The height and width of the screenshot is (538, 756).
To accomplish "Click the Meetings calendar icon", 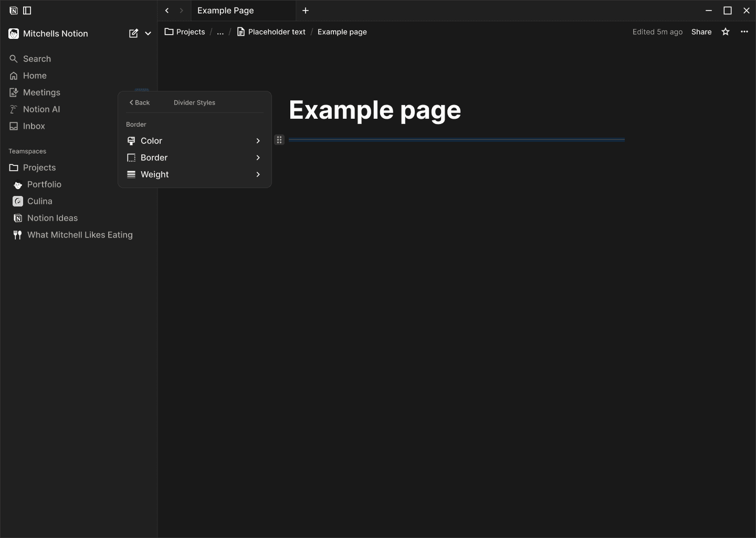I will click(14, 92).
